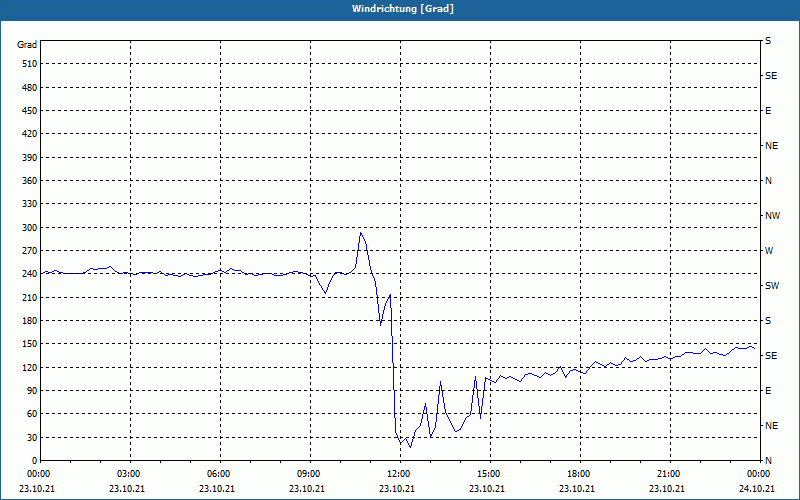Click the 21:00 time label

[x=669, y=474]
